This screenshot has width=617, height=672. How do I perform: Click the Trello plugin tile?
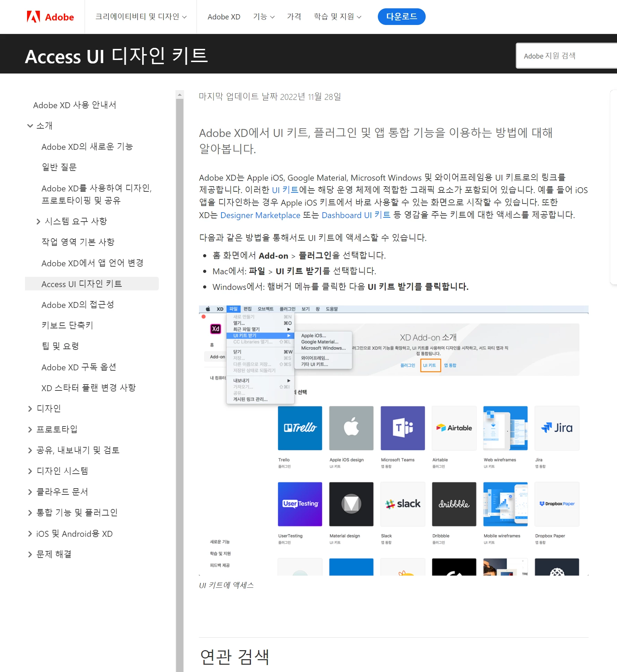(x=300, y=428)
